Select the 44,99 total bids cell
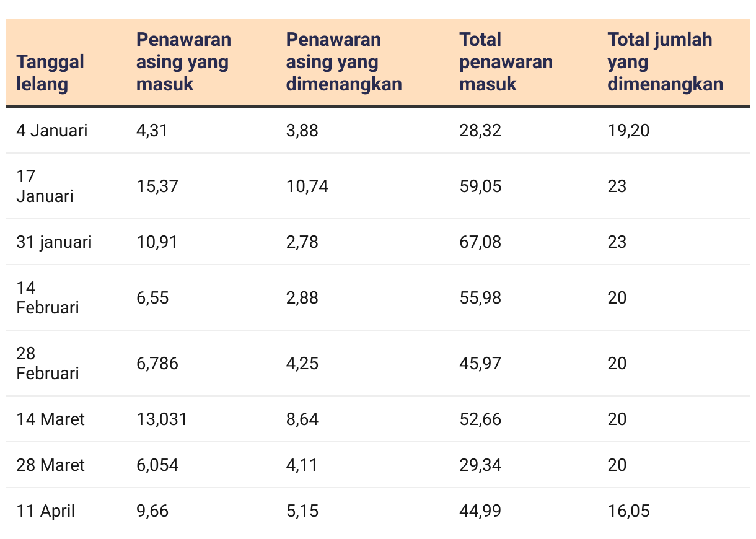Viewport: 756px width, 539px height. click(480, 511)
